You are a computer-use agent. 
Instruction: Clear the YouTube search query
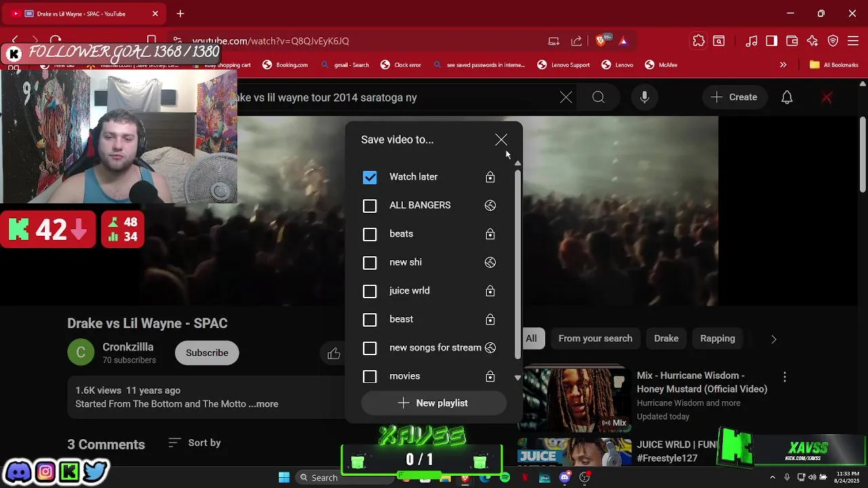(566, 98)
